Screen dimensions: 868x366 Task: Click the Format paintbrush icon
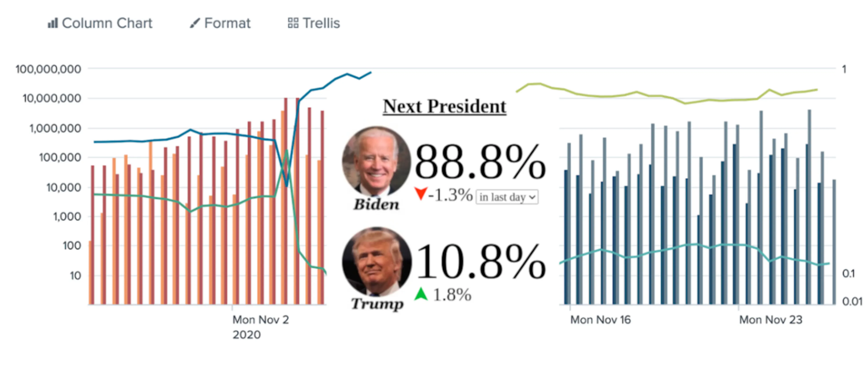pos(194,23)
